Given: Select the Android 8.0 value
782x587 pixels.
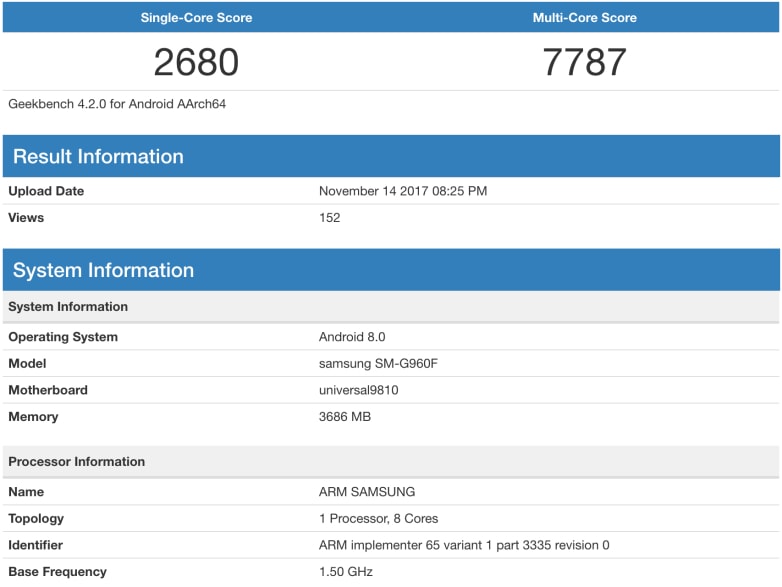Looking at the screenshot, I should [x=352, y=337].
